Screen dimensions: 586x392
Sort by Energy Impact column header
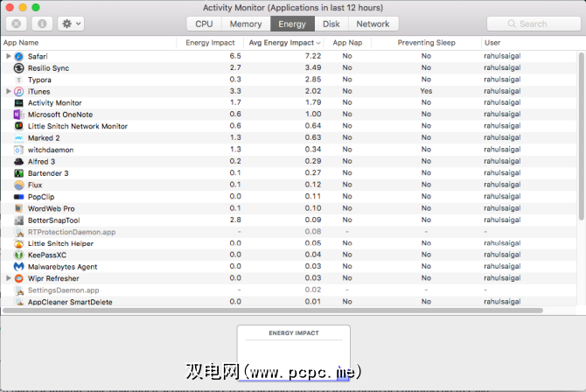point(210,43)
